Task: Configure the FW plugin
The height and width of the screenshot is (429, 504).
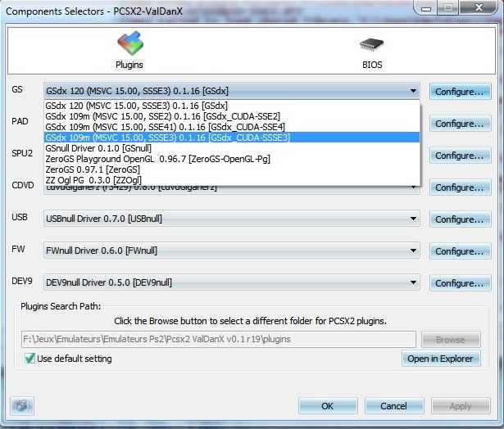Action: pos(460,251)
